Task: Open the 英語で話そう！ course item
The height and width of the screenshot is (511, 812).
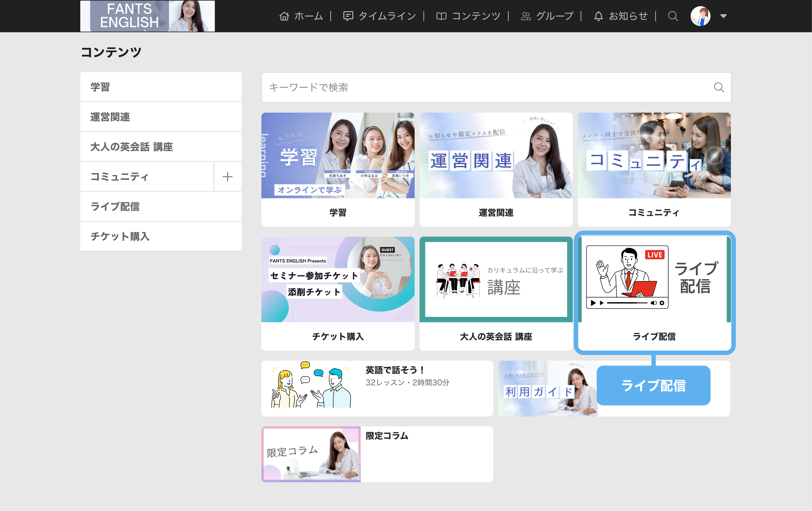Action: click(x=377, y=388)
